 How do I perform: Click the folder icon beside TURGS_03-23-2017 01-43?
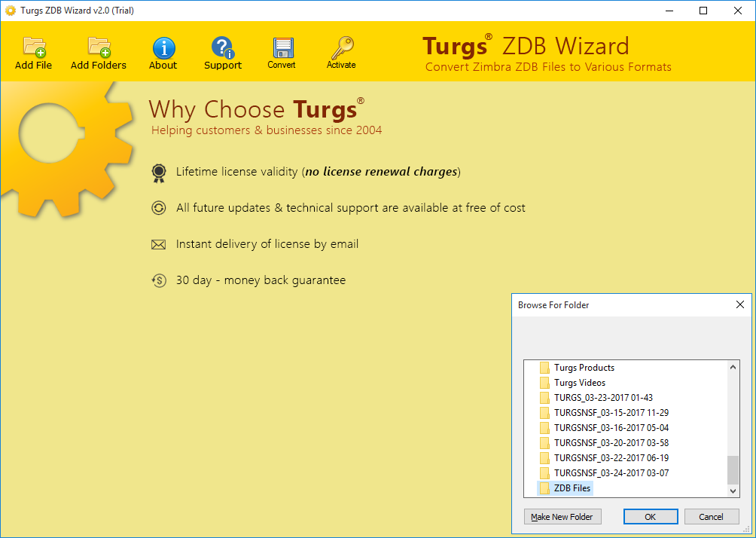545,398
